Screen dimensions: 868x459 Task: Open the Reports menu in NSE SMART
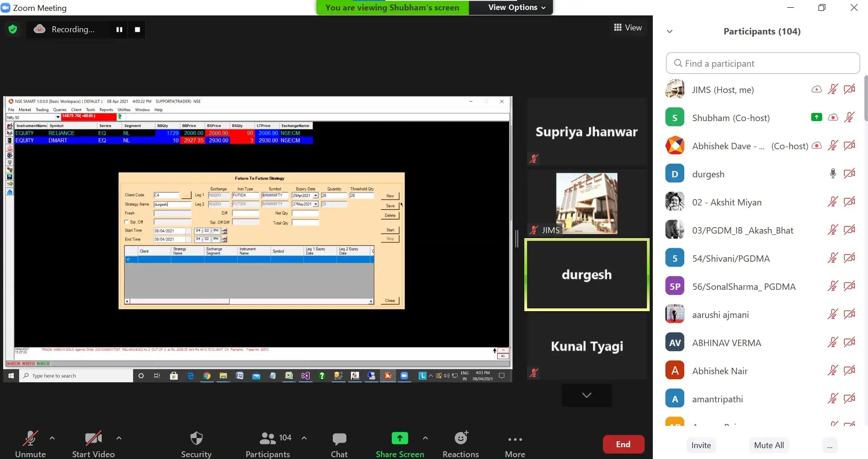click(106, 110)
